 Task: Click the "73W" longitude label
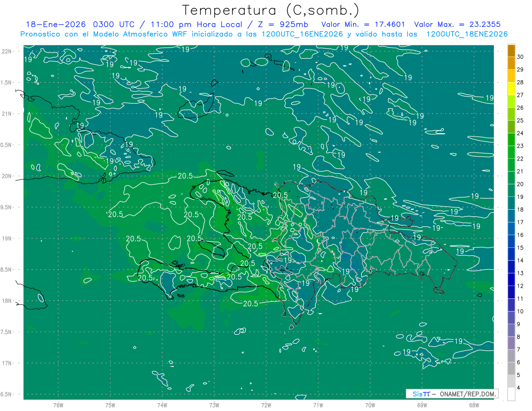tap(214, 405)
